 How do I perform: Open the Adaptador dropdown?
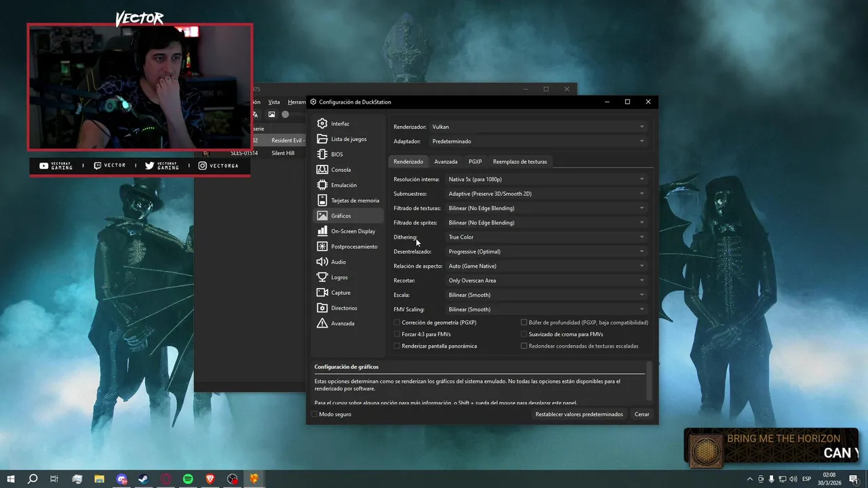[538, 141]
